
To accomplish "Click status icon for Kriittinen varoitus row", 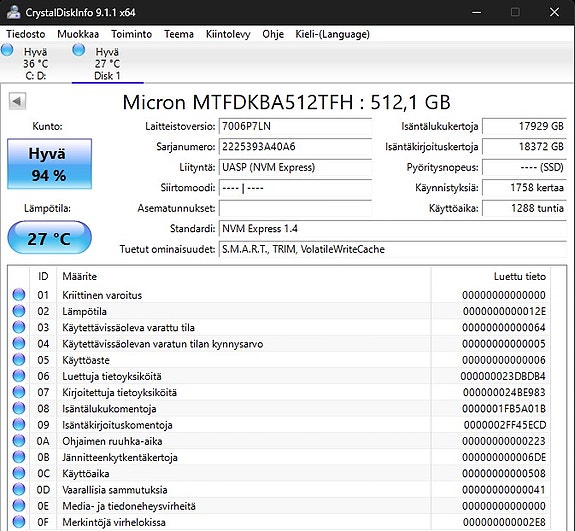I will tap(19, 294).
